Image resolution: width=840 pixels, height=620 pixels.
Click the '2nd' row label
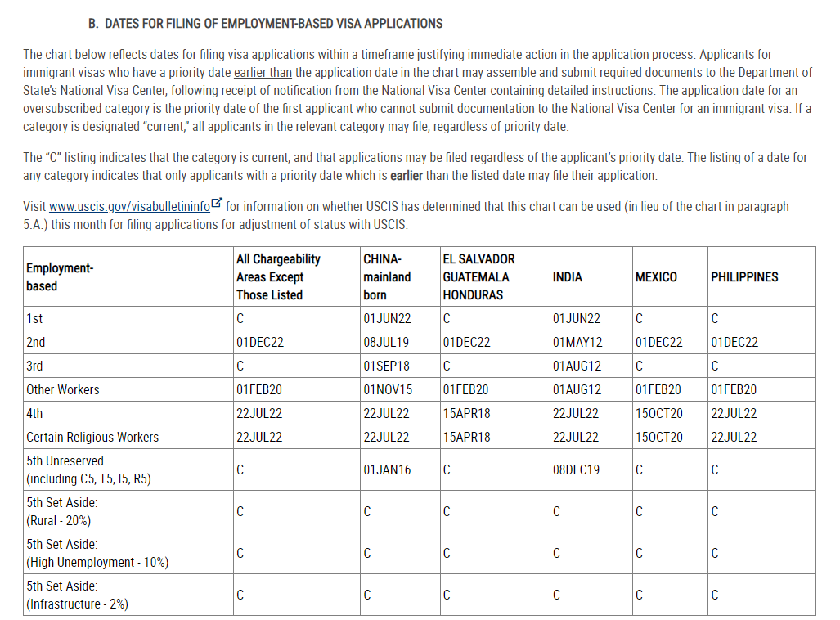pyautogui.click(x=36, y=342)
